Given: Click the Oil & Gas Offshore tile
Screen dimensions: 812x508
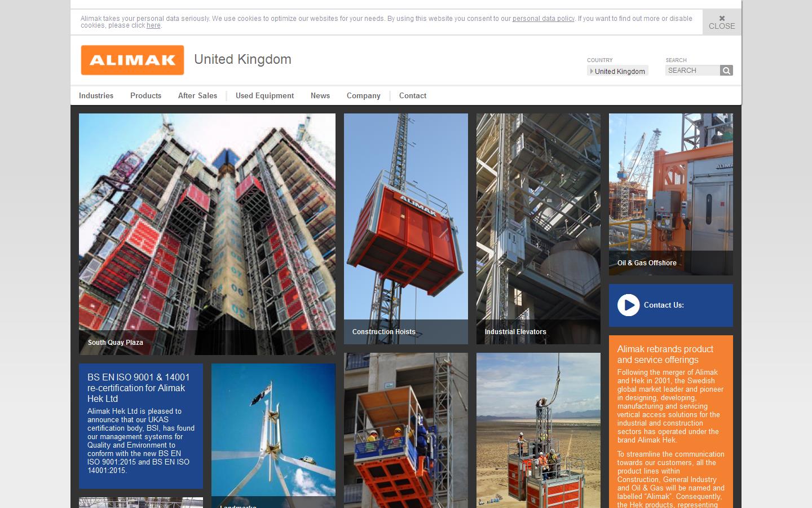Looking at the screenshot, I should tap(670, 194).
